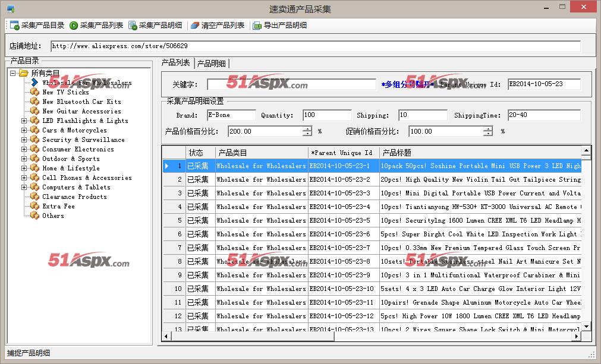Viewport: 601px width, 364px height.
Task: Switch to the 产品明细 tab
Action: pos(211,64)
